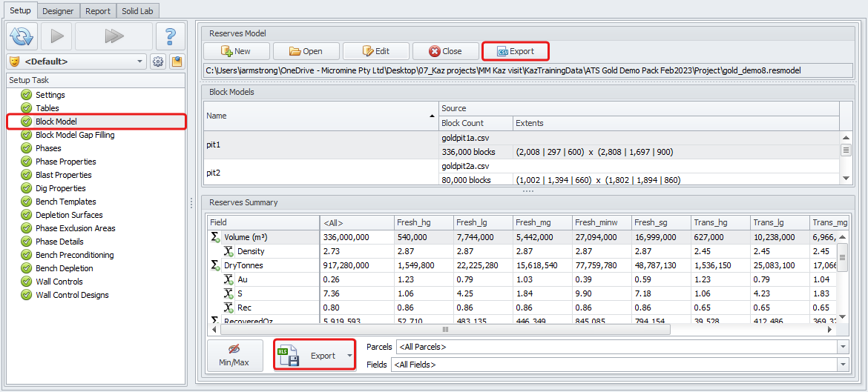868x392 pixels.
Task: Click the refresh cycle icon button
Action: (22, 36)
